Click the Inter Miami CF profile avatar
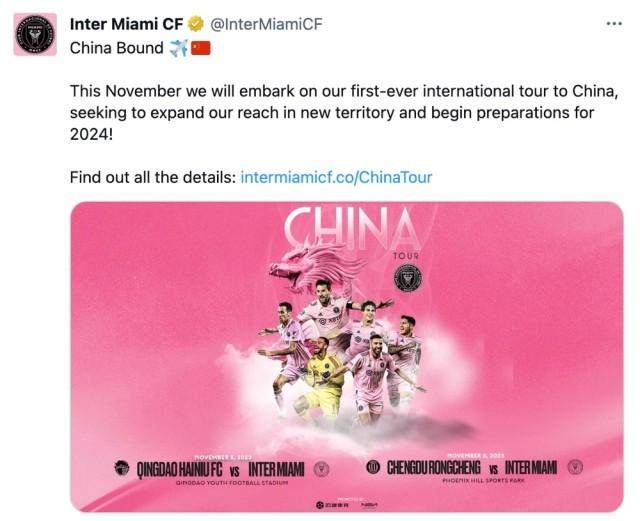Image resolution: width=640 pixels, height=521 pixels. [x=35, y=34]
